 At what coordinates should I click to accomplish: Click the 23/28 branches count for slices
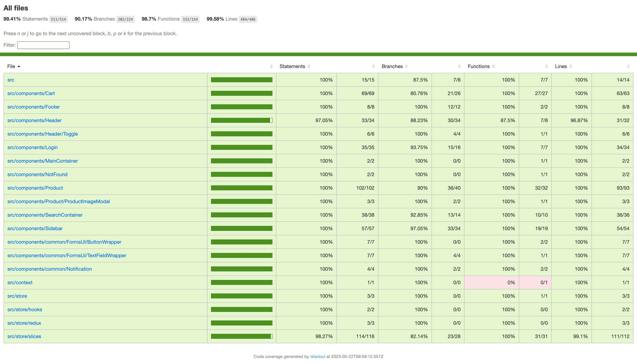[x=454, y=336]
